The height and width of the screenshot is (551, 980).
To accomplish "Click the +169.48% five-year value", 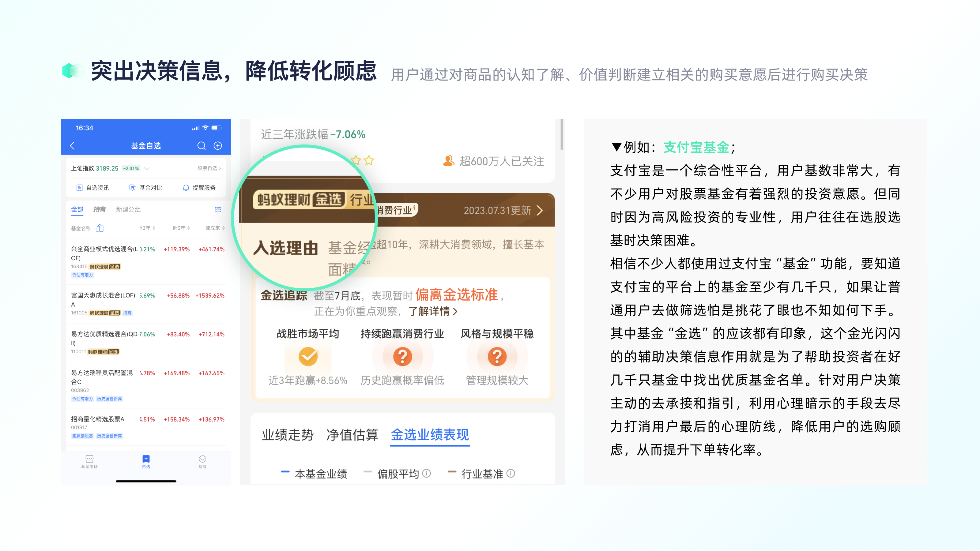I will coord(177,373).
